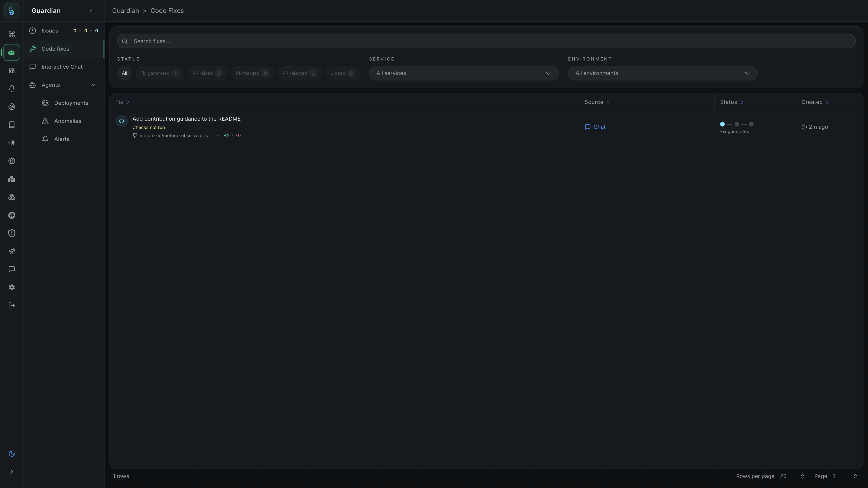
Task: Select Code fixes in the sidebar
Action: pos(64,49)
